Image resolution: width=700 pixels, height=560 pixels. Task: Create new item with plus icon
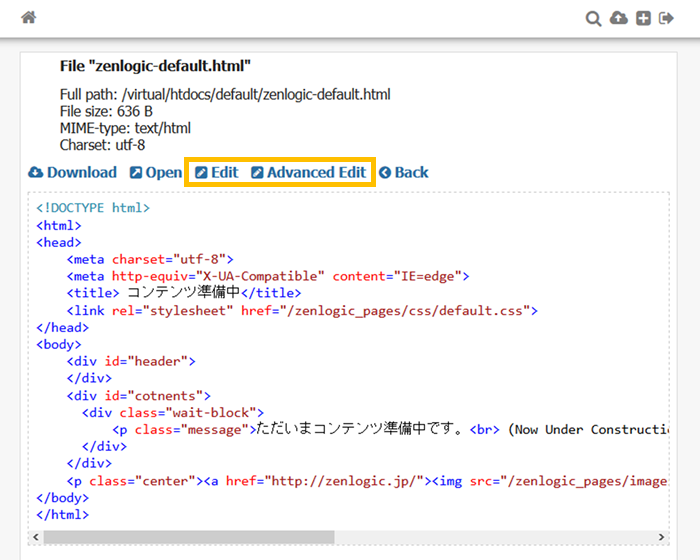(644, 18)
